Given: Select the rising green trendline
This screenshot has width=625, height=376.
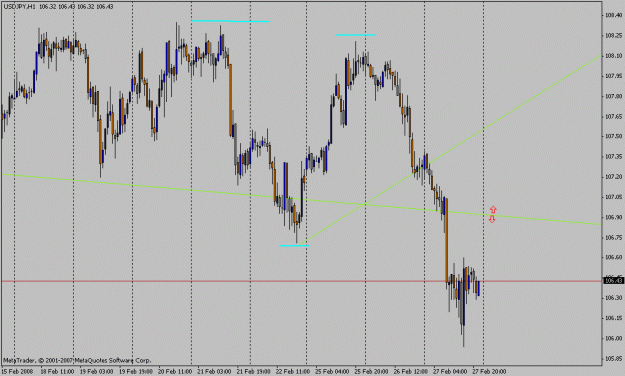Looking at the screenshot, I should coord(450,150).
